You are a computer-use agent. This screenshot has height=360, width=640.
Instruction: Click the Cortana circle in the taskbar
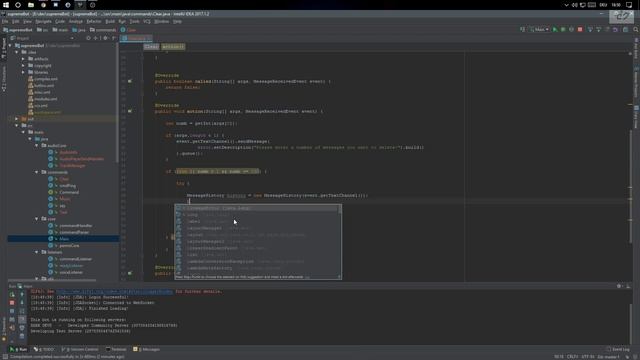[18, 5]
